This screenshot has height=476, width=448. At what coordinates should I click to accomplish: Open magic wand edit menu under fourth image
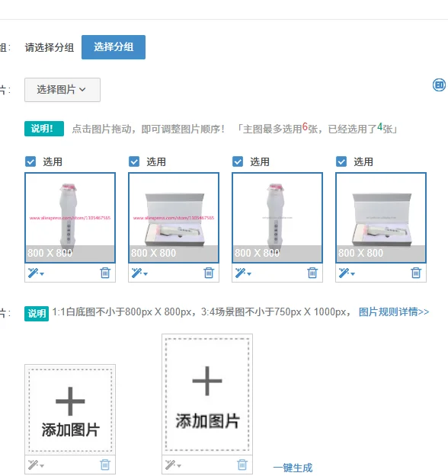click(347, 273)
